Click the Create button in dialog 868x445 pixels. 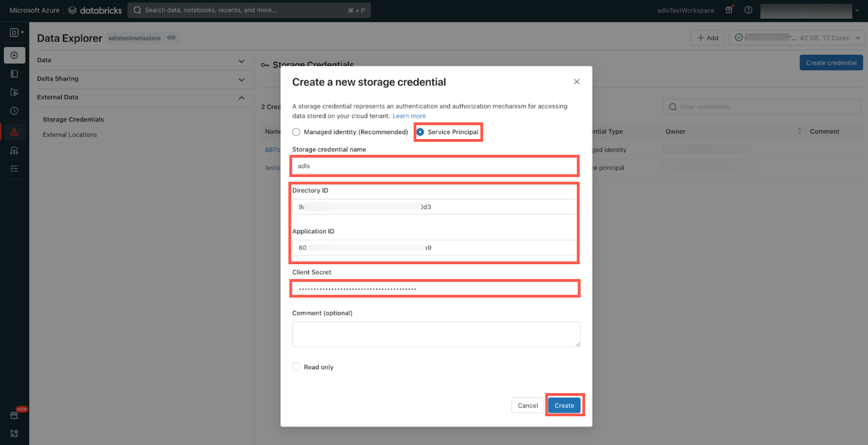tap(564, 405)
